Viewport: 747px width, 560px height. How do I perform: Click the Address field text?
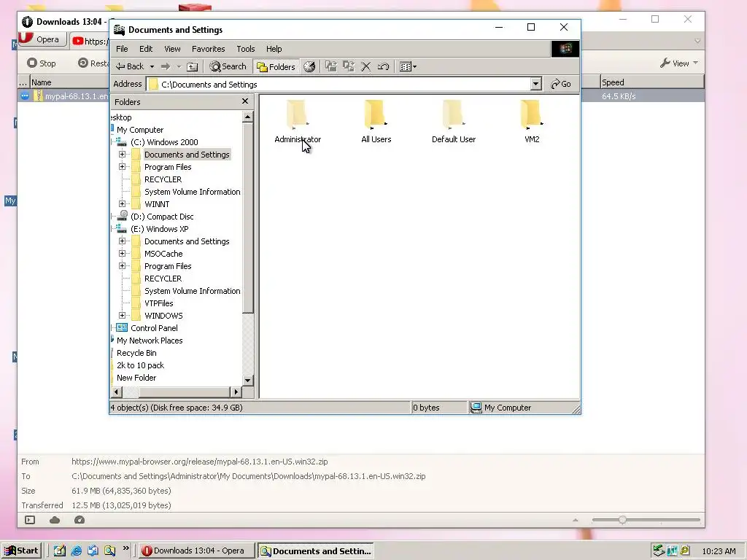(209, 85)
